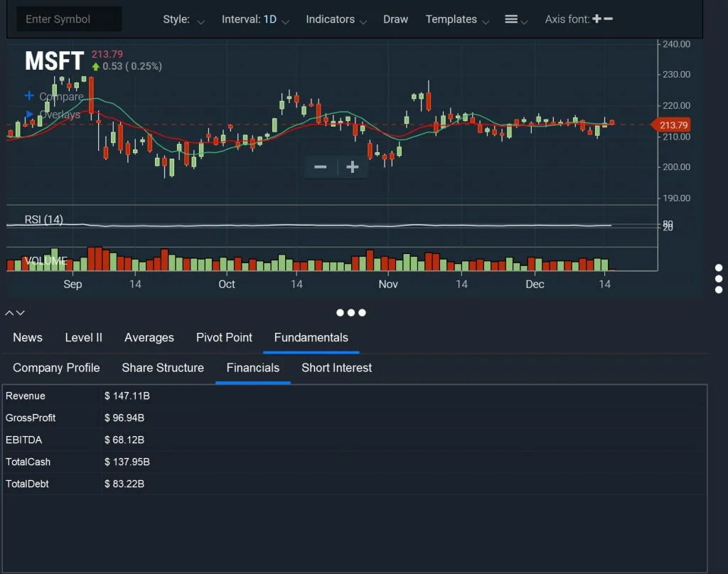The width and height of the screenshot is (728, 574).
Task: Select the Share Structure sub-tab
Action: 163,368
